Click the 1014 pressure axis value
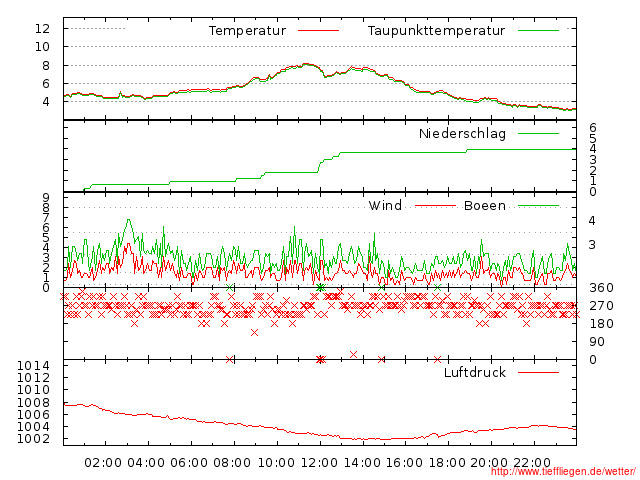The width and height of the screenshot is (640, 480). tap(33, 365)
